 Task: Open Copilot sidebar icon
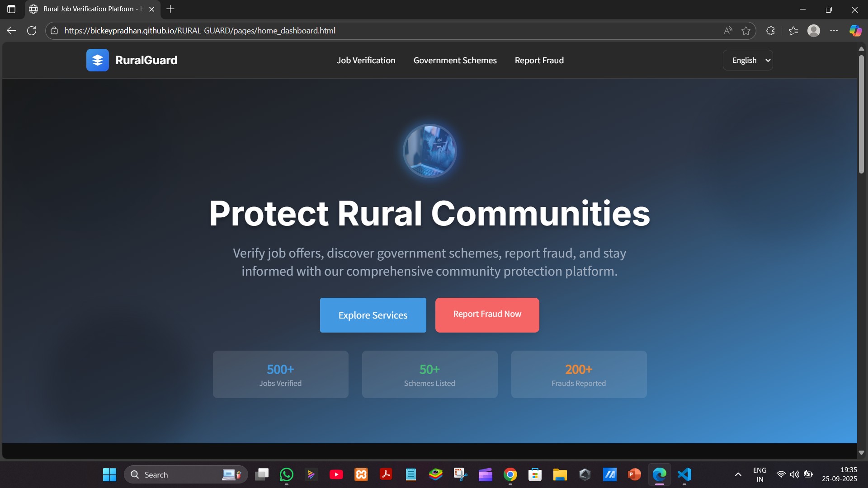point(855,31)
